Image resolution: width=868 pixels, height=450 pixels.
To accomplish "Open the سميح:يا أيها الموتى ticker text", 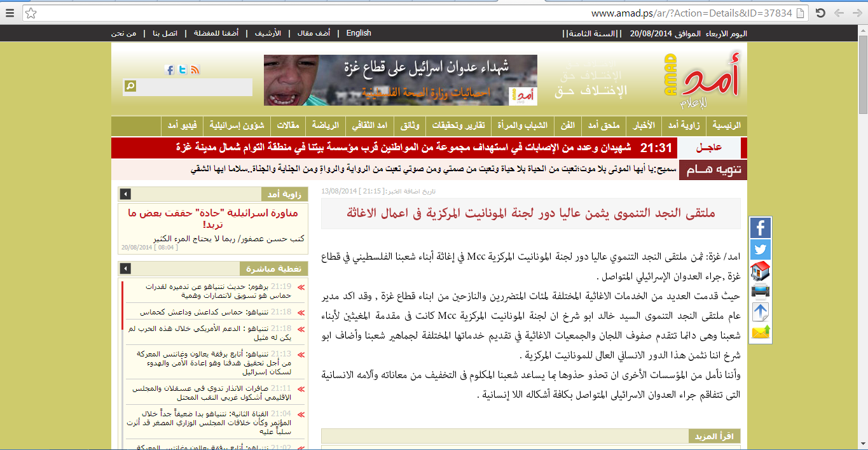I will 433,169.
